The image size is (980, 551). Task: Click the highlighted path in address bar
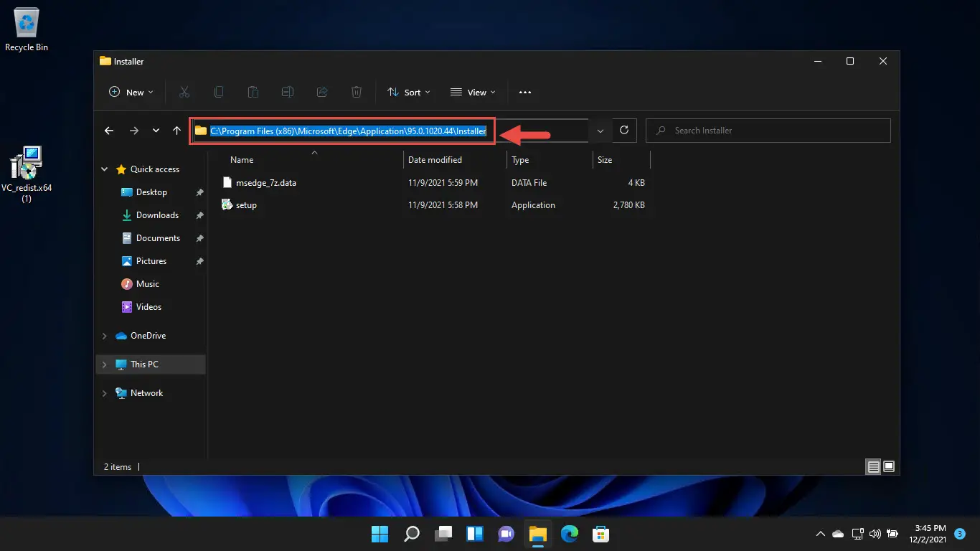pyautogui.click(x=348, y=131)
